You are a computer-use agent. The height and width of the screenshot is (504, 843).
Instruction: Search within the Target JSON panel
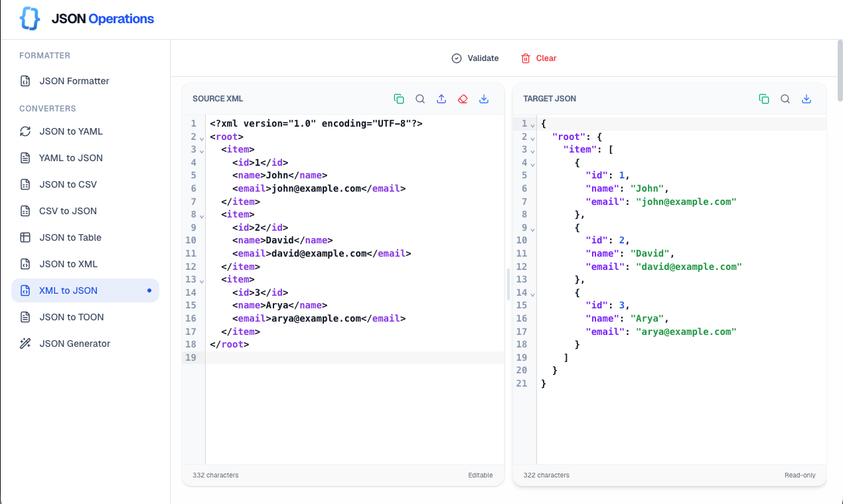click(x=785, y=98)
